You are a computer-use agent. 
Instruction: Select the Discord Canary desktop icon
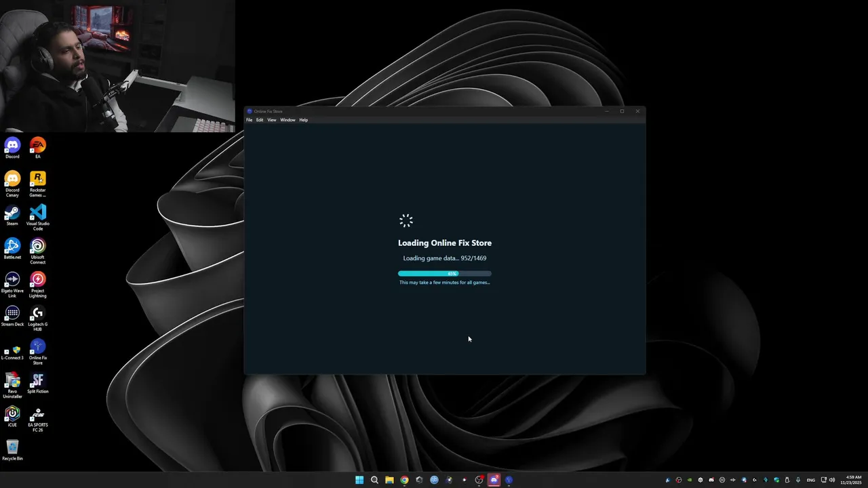[x=12, y=184]
